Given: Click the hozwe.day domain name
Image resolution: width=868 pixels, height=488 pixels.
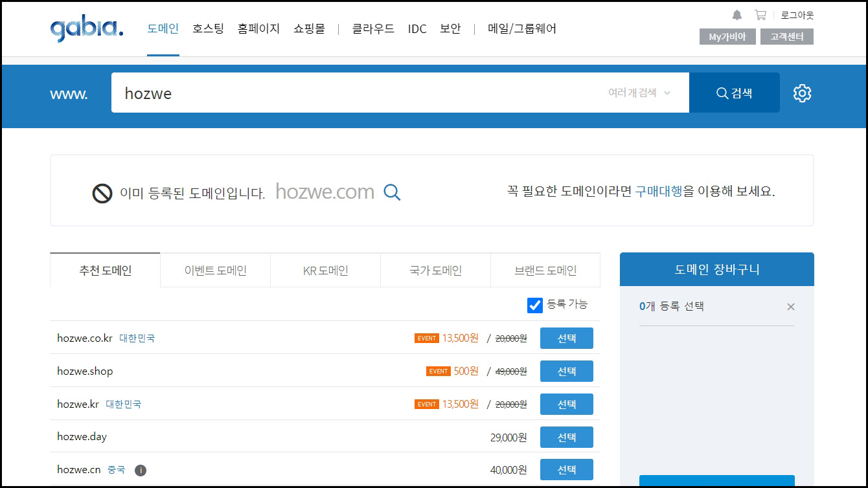Looking at the screenshot, I should pos(82,437).
